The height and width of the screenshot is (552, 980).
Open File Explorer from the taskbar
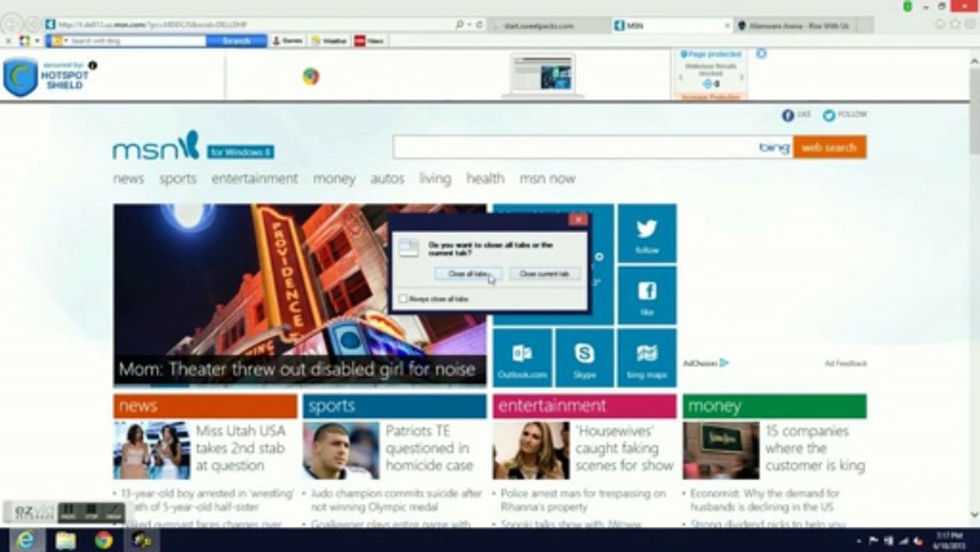[66, 540]
